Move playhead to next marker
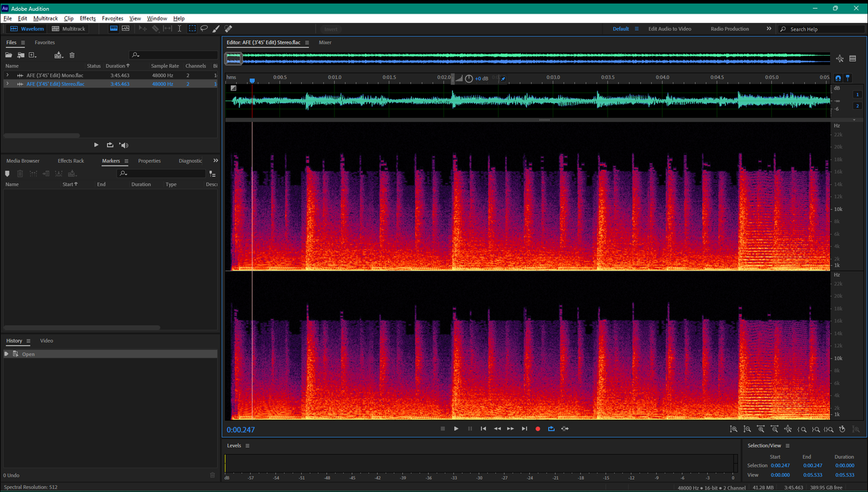The height and width of the screenshot is (492, 868). click(524, 429)
